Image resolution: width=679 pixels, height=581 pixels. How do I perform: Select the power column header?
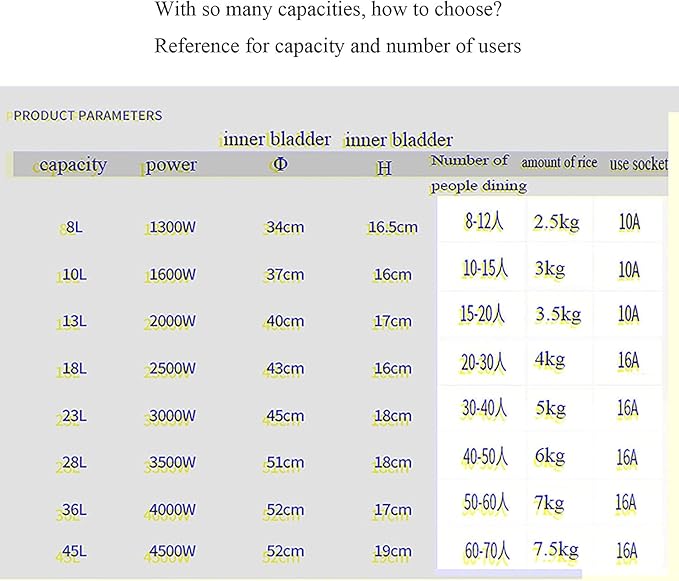click(171, 165)
